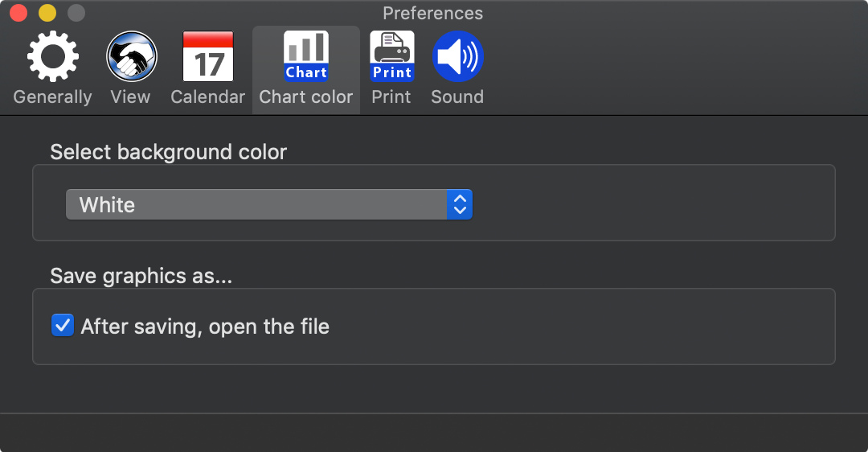
Task: Open the White background color dropdown
Action: (x=269, y=204)
